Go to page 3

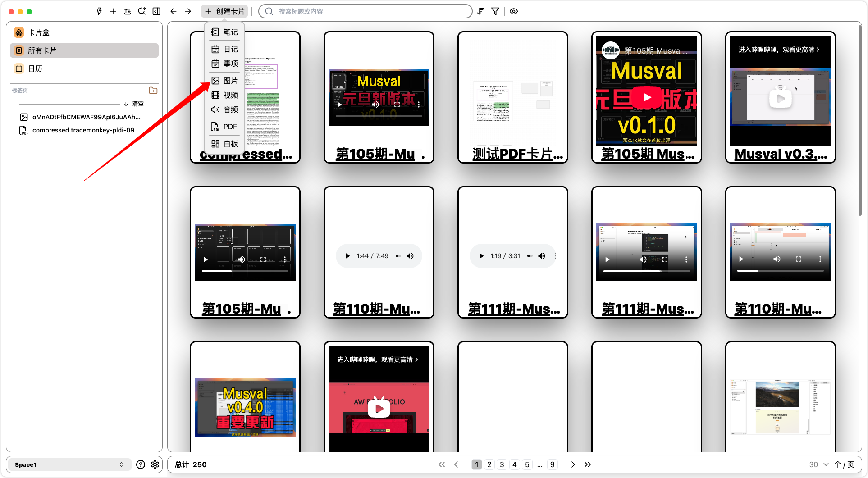[x=502, y=464]
